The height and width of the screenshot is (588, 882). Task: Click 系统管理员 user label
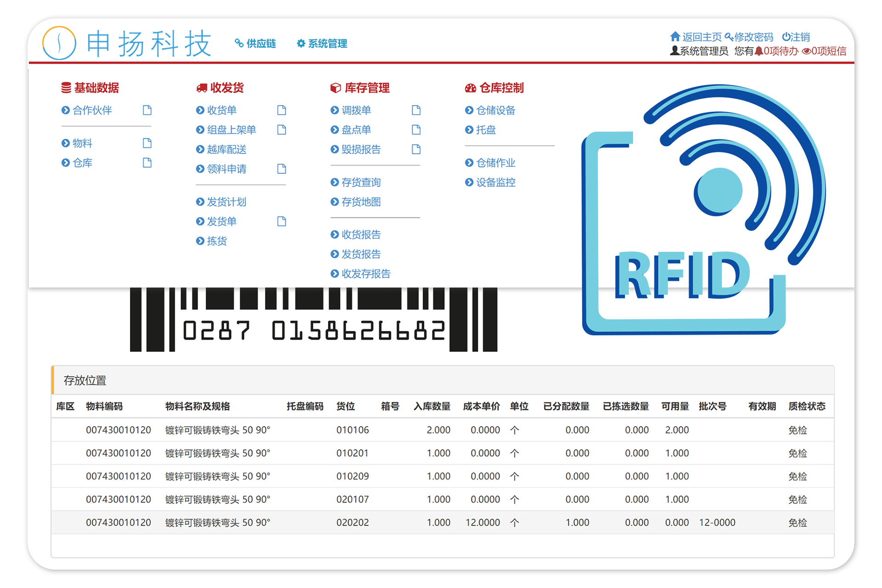tap(699, 51)
